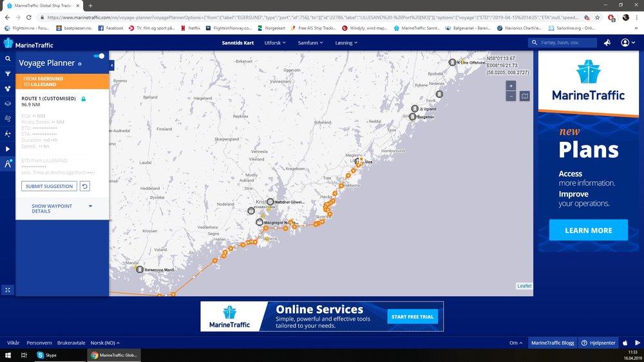Viewport: 644px width, 362px height.
Task: Click the Submit Suggestion button
Action: click(x=50, y=186)
